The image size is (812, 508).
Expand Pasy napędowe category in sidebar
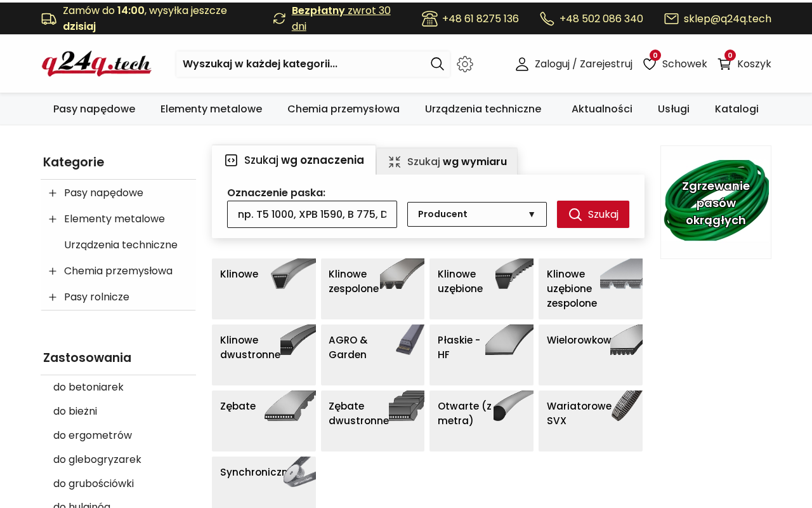[x=53, y=193]
